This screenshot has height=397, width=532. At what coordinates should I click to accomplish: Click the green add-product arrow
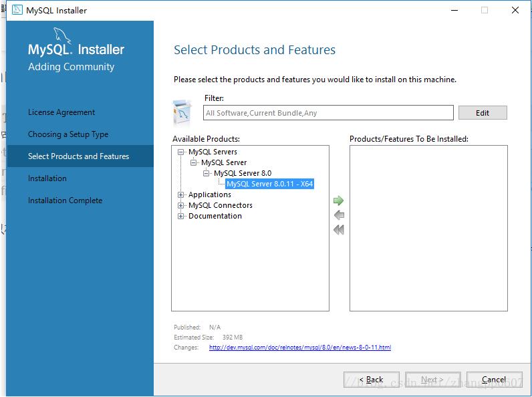(338, 201)
